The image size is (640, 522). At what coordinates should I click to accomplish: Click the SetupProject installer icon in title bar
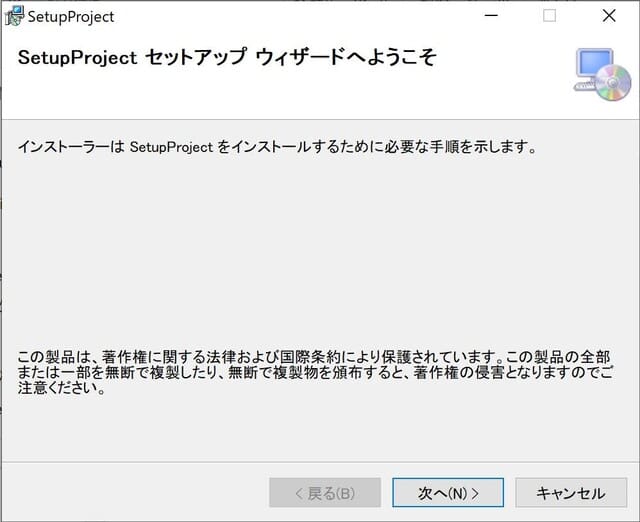[x=14, y=16]
